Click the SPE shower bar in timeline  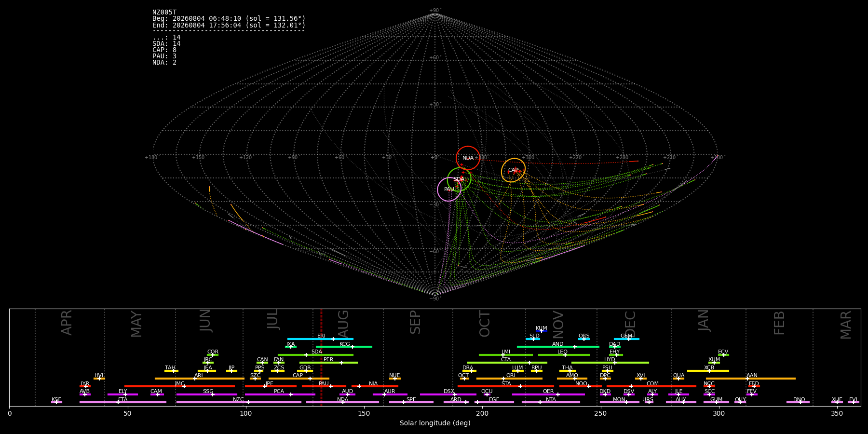pyautogui.click(x=411, y=402)
